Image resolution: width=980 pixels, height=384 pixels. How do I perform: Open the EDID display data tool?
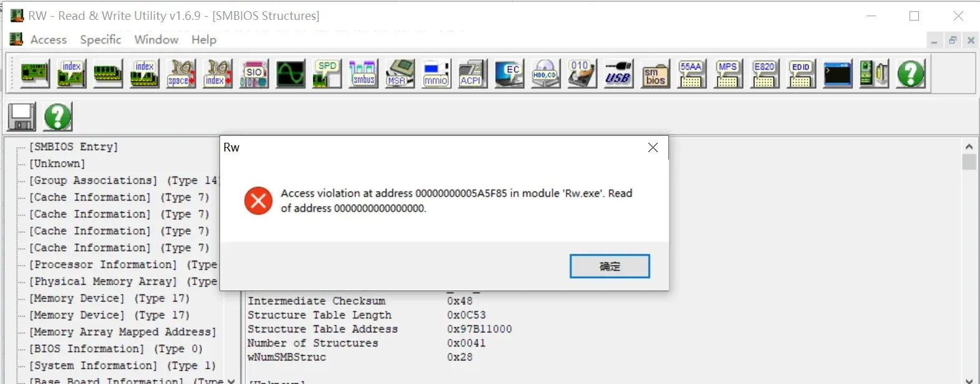(801, 74)
